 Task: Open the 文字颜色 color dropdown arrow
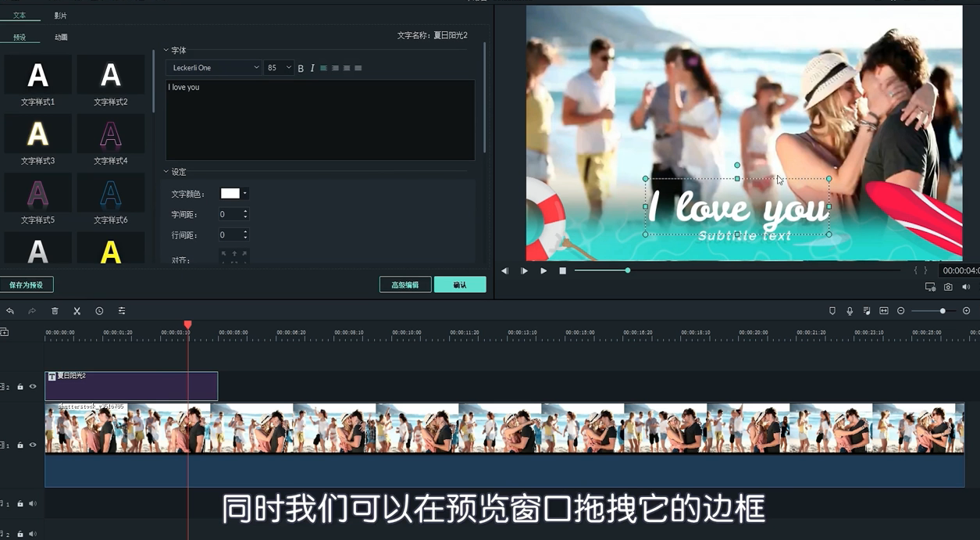point(245,193)
